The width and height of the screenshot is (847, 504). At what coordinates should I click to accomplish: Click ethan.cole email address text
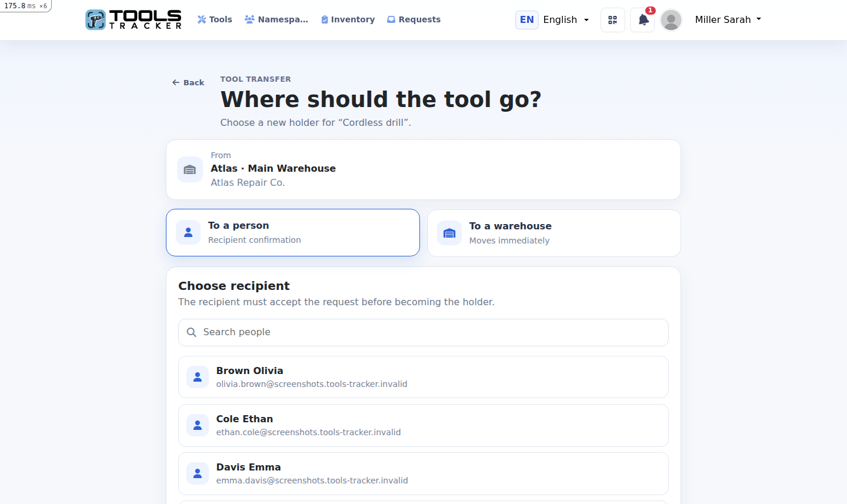click(x=308, y=432)
